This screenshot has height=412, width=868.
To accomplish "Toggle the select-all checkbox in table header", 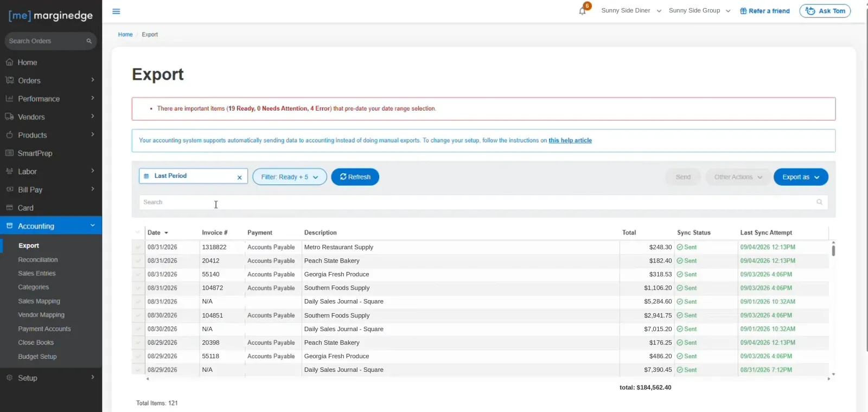I will click(138, 232).
